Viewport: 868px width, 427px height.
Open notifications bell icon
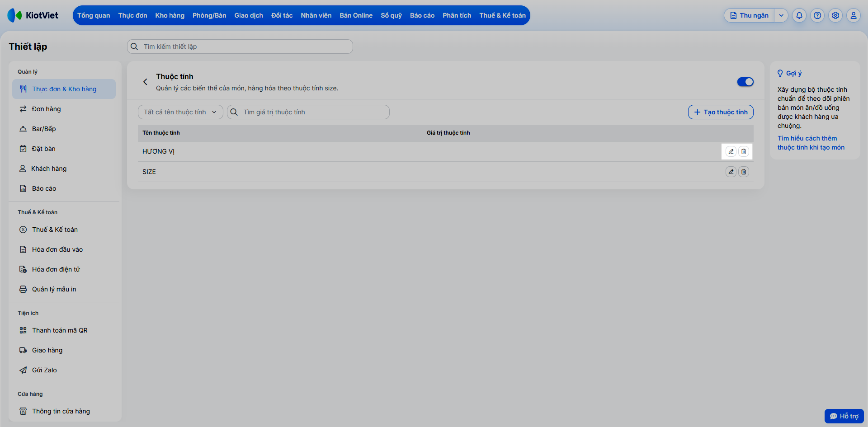[799, 15]
